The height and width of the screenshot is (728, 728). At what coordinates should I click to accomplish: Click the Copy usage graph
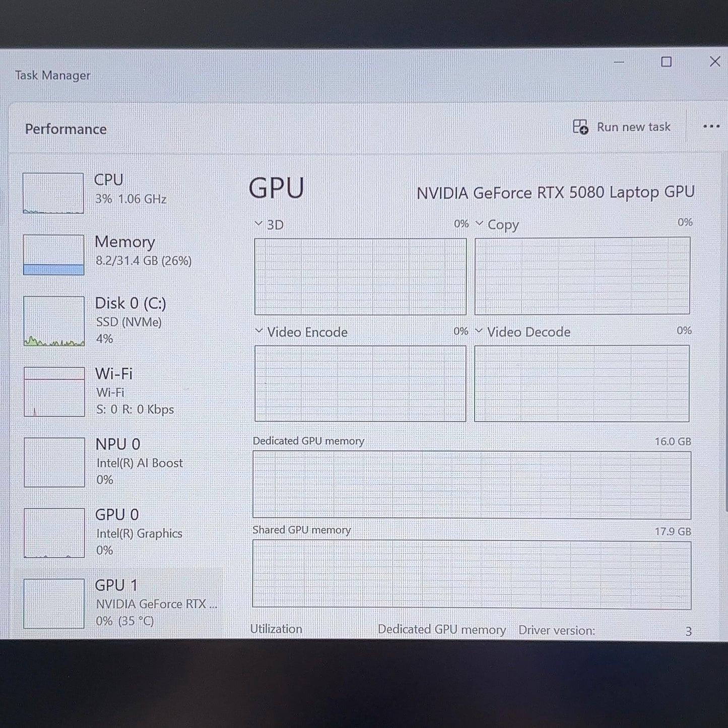(x=582, y=276)
